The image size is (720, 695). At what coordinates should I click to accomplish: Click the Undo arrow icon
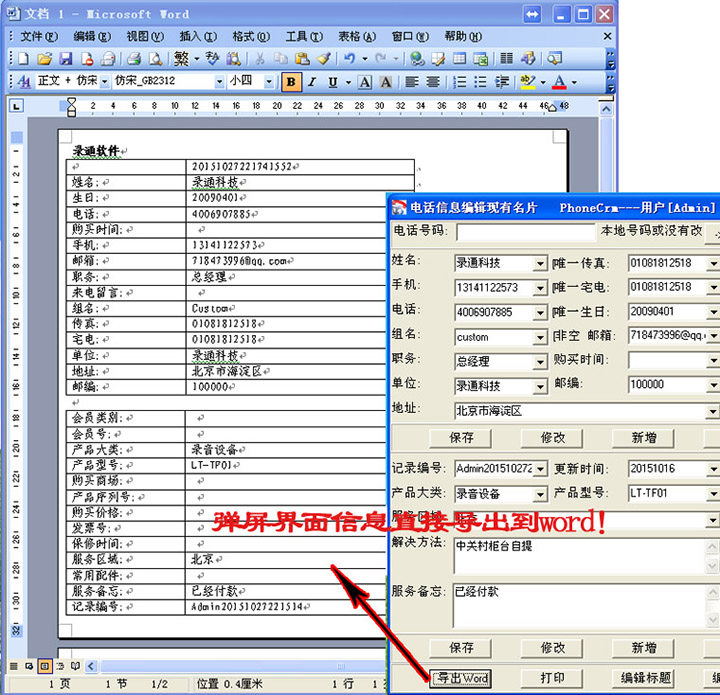tap(350, 59)
